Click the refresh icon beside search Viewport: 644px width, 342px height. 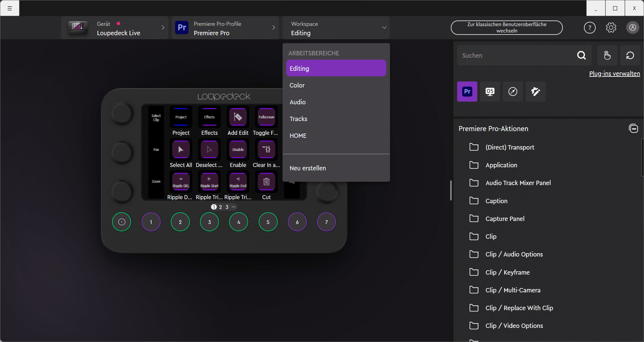(x=630, y=55)
